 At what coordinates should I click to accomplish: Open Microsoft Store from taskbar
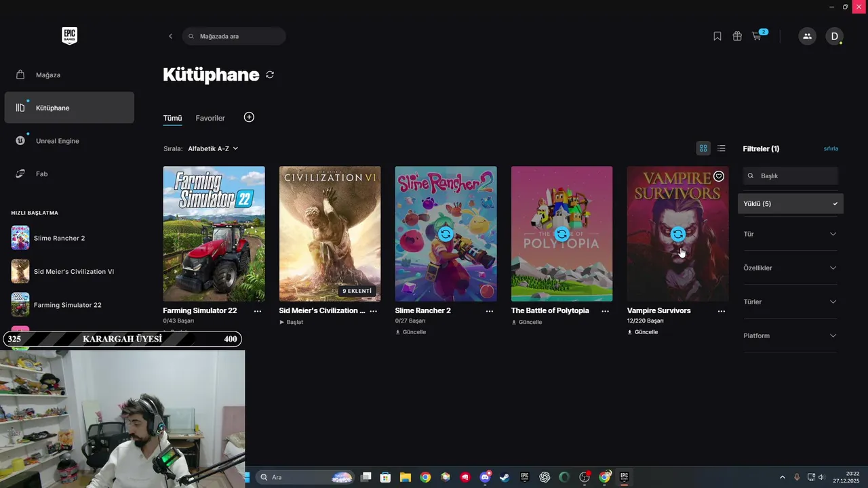point(386,477)
